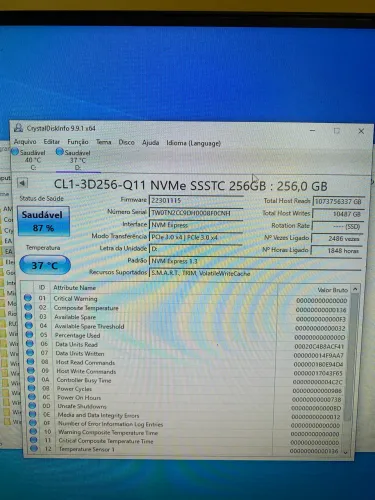Click the previous disk arrow button
Viewport: 375px width, 500px height.
pyautogui.click(x=22, y=183)
